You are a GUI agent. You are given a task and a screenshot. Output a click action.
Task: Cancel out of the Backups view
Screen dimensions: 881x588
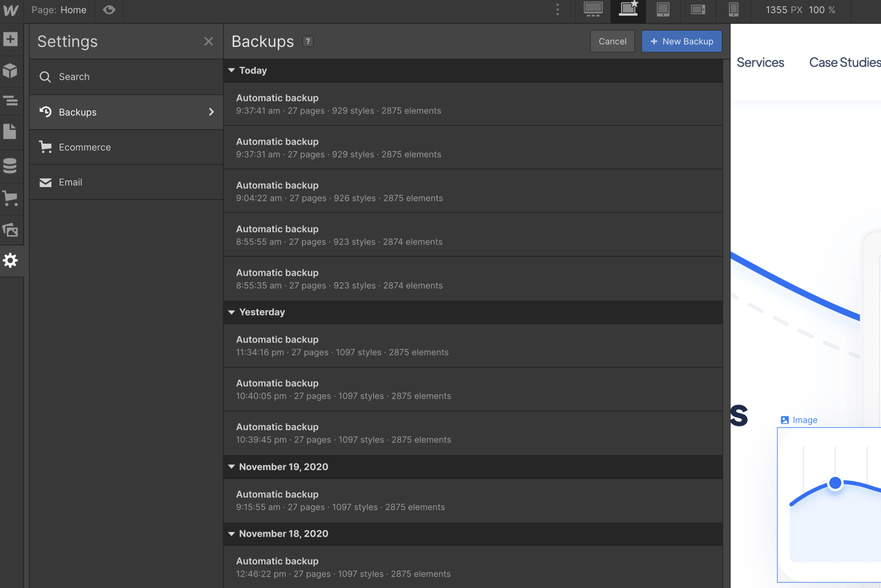pyautogui.click(x=612, y=41)
